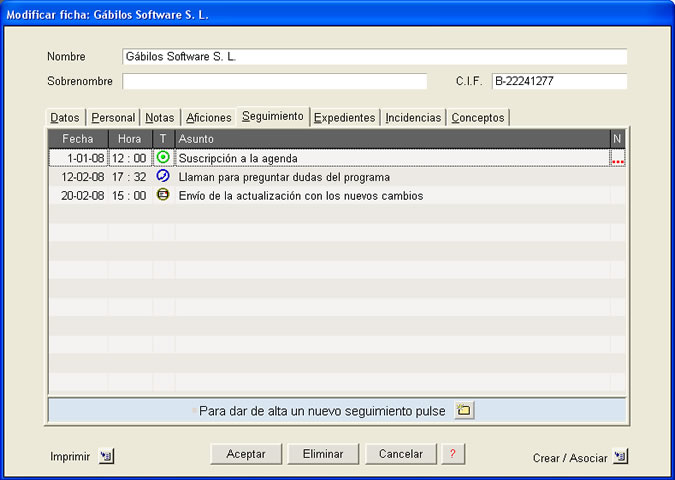The height and width of the screenshot is (480, 675).
Task: Show the Conceptos tab
Action: click(478, 118)
